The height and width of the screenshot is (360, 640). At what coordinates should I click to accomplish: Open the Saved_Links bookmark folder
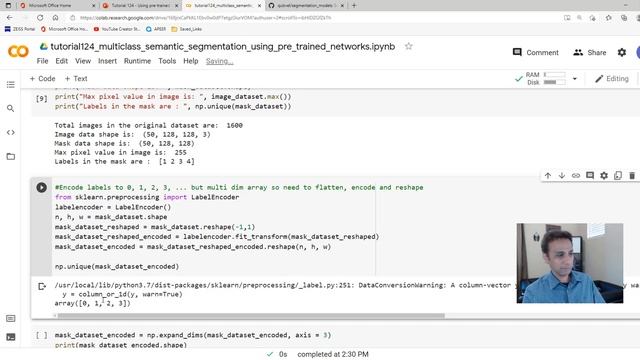[187, 29]
